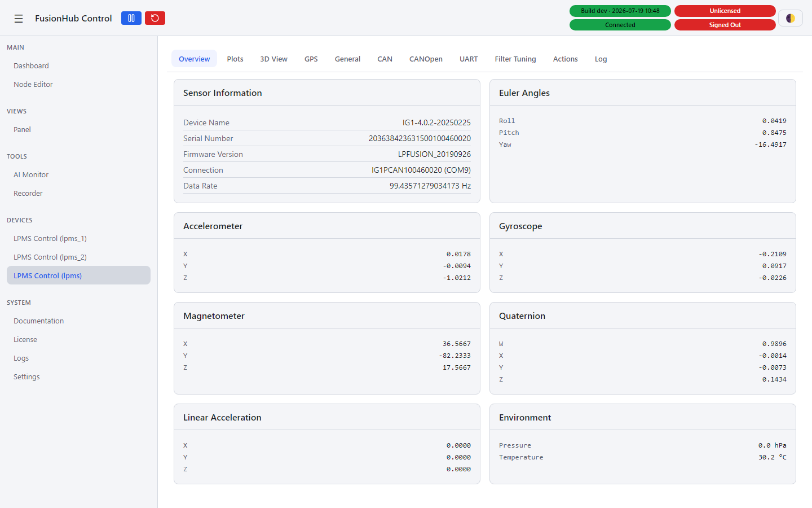Click serial number 203638423631500100460020

[420, 138]
